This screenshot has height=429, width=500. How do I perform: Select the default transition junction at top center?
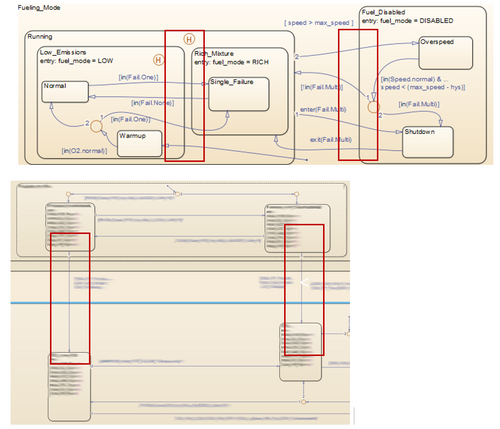177,194
